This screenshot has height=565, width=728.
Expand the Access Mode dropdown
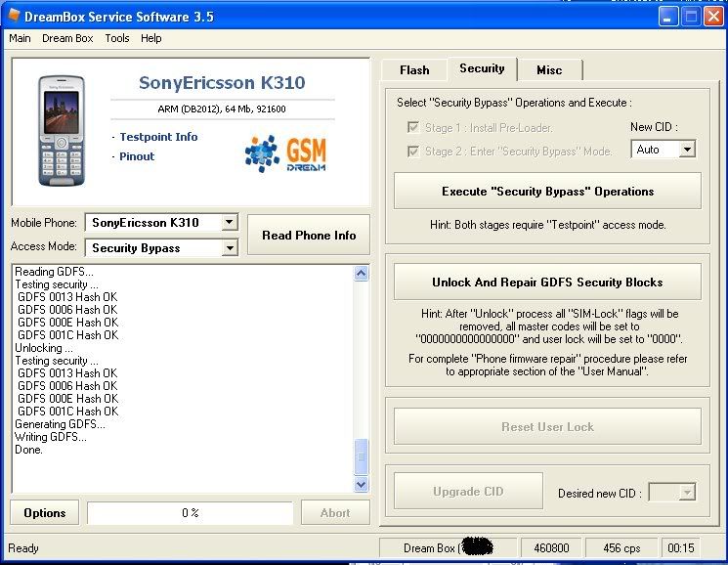tap(229, 248)
